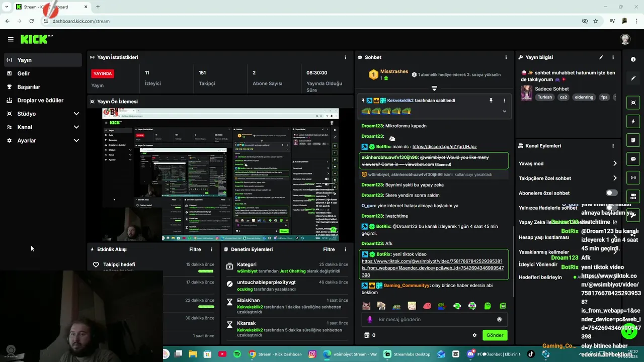The width and height of the screenshot is (644, 362).
Task: Toggle Abonelere özel sohbet switch
Action: (x=611, y=193)
